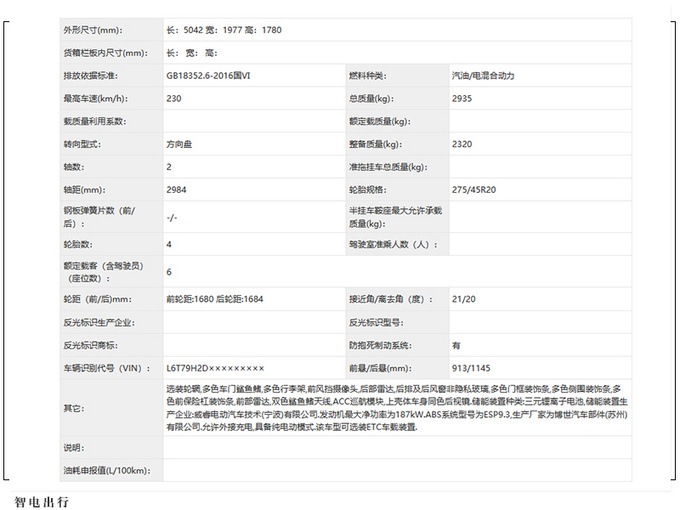Click the '说明:' label
680x510 pixels.
pos(74,447)
